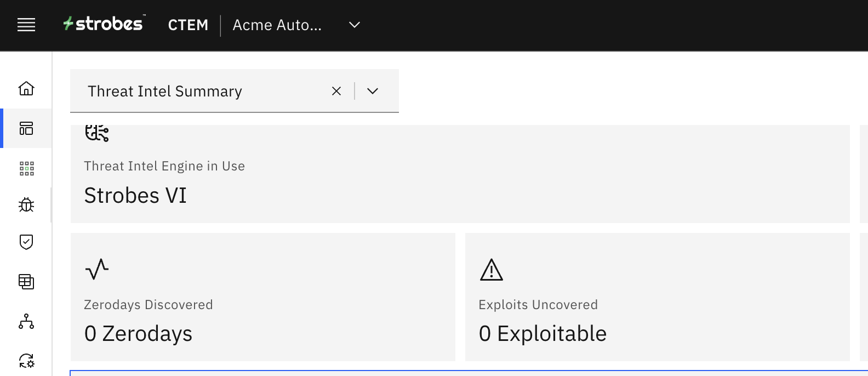Clear the Threat Intel Summary selection
Image resolution: width=868 pixels, height=376 pixels.
(336, 91)
